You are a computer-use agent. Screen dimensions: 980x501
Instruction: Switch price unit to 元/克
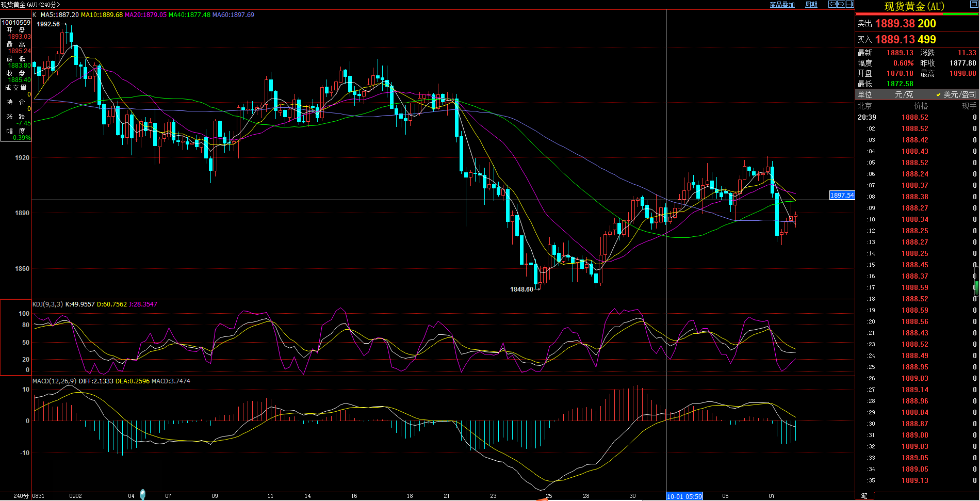(904, 94)
